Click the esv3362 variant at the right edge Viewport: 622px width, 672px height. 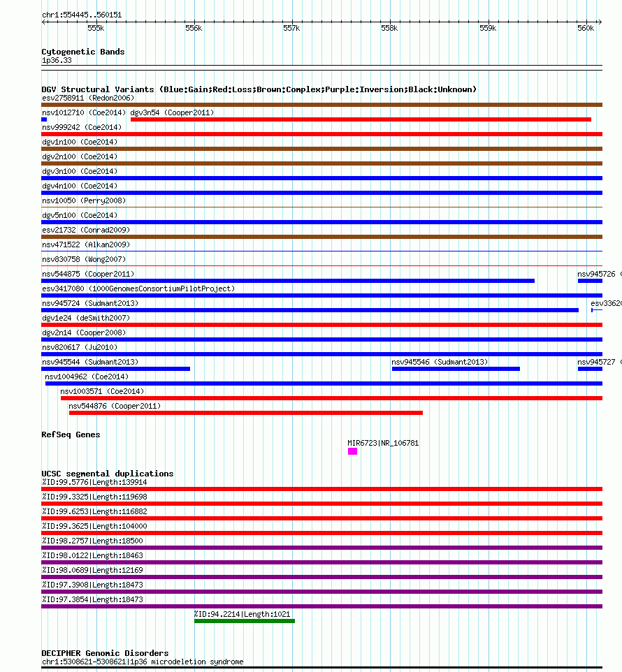tap(606, 303)
